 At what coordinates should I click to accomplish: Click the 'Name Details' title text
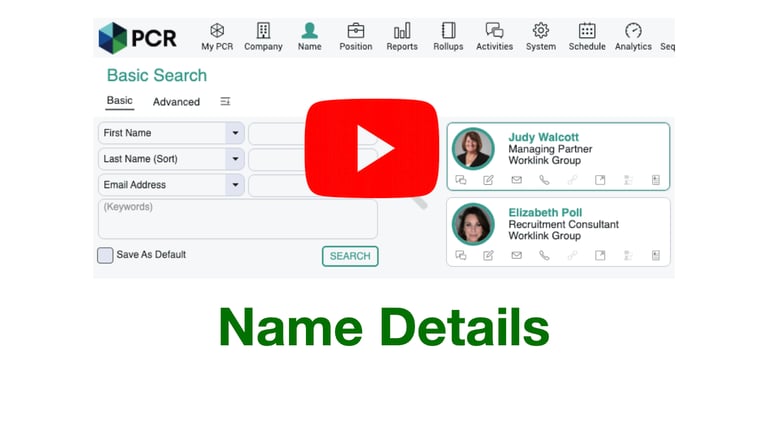384,327
